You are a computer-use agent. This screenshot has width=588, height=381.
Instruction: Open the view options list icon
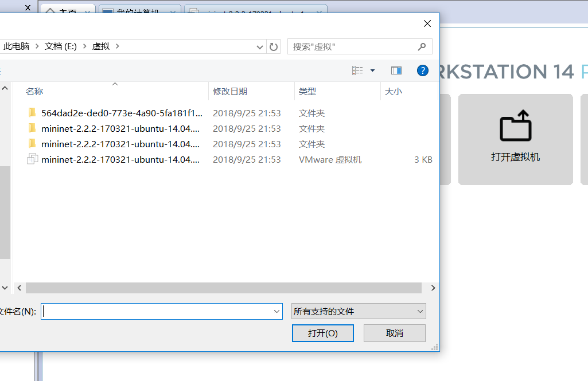click(x=357, y=70)
